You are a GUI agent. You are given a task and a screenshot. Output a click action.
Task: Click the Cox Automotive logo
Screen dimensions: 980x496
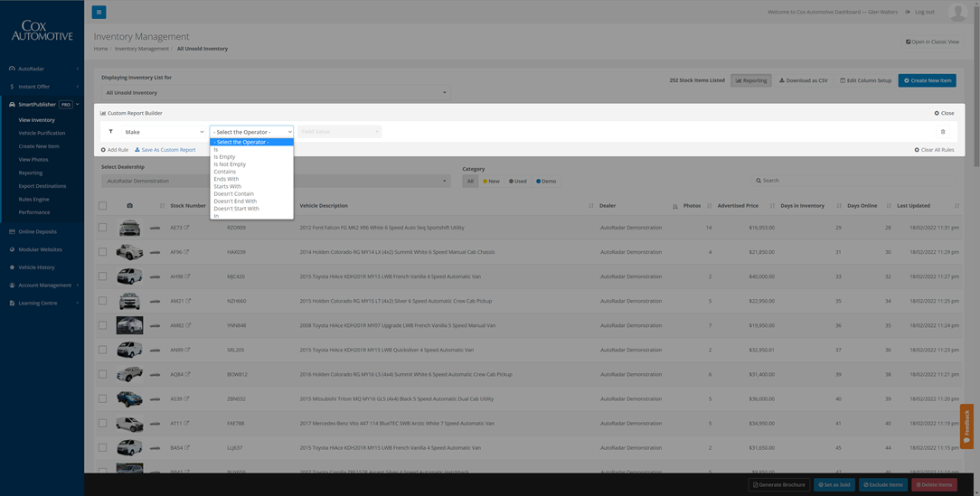pos(42,31)
